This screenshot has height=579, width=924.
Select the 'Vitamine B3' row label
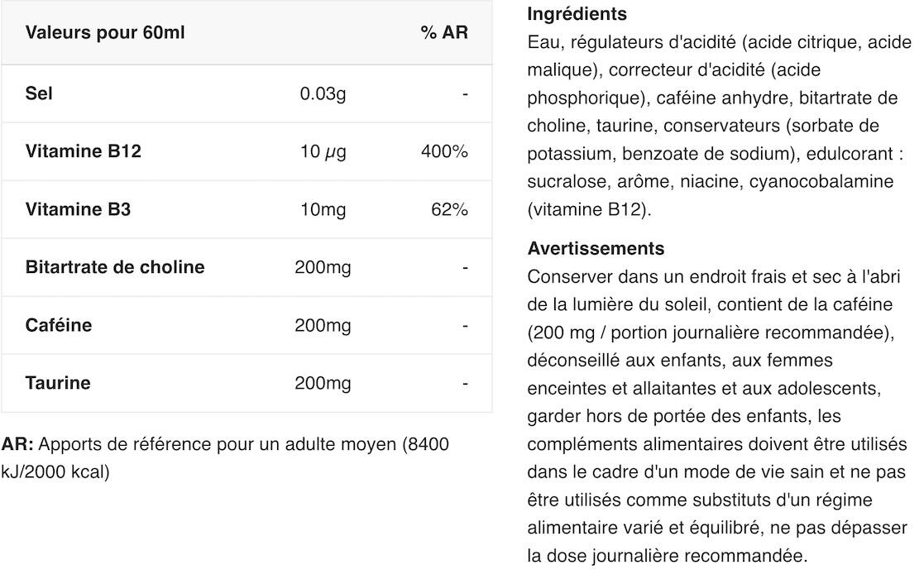78,209
